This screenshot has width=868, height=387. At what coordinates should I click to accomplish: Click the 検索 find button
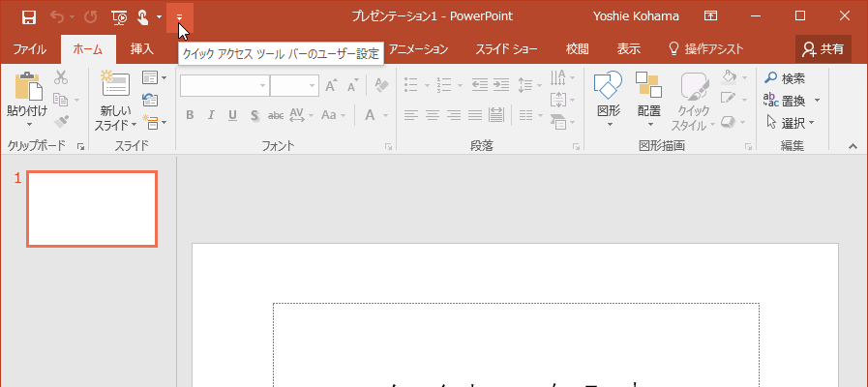click(x=785, y=78)
